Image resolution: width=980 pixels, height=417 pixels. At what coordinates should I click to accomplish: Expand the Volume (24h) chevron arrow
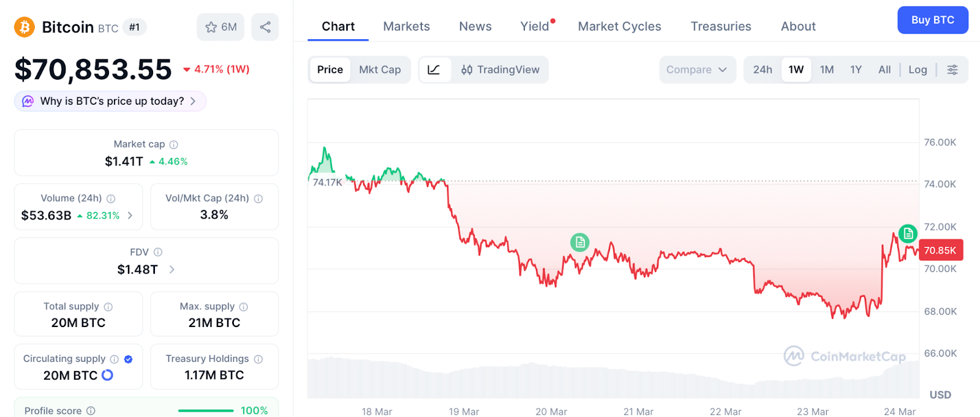point(130,216)
